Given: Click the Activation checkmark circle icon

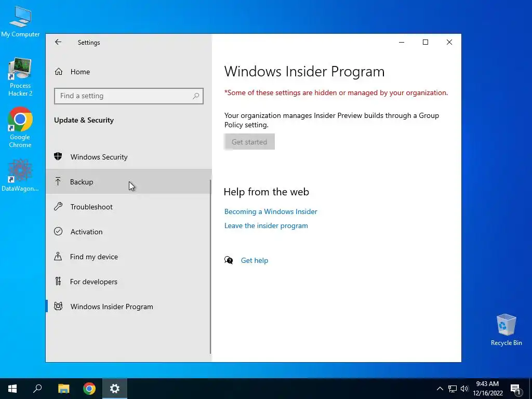Looking at the screenshot, I should [x=58, y=231].
